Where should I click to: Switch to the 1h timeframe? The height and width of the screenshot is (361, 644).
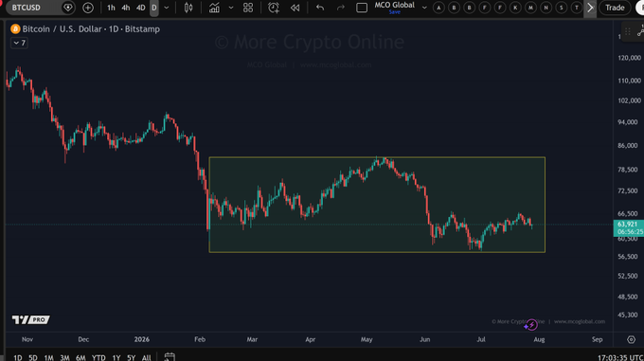(111, 8)
